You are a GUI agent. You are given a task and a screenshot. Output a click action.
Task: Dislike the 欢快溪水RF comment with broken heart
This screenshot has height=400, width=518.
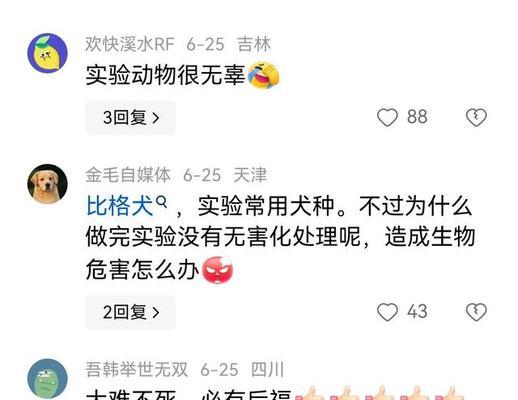coord(476,118)
